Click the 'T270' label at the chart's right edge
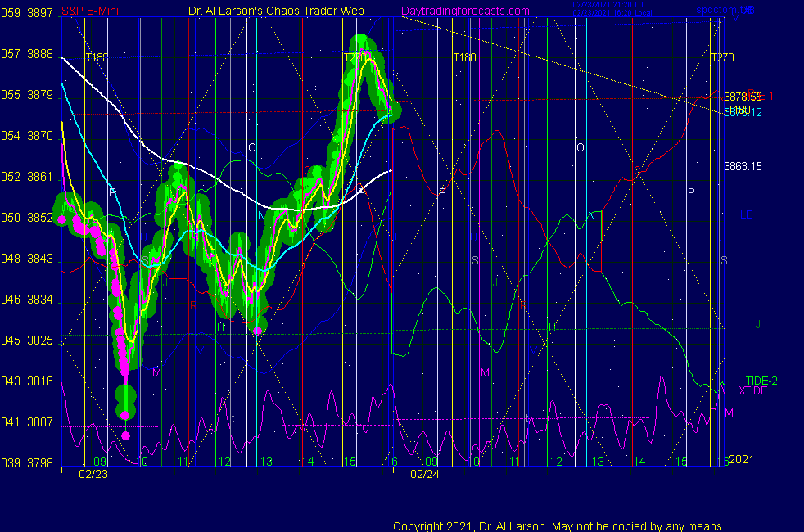This screenshot has height=532, width=804. (x=722, y=57)
